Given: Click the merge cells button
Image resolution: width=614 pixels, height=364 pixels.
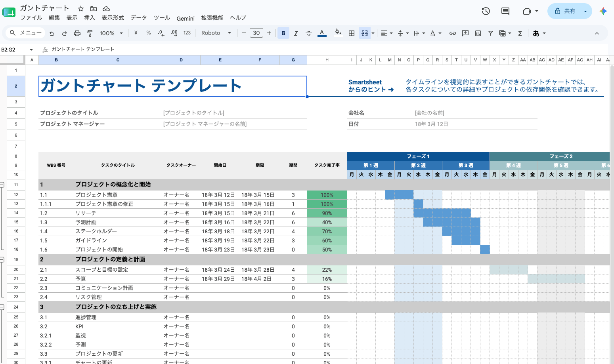Looking at the screenshot, I should point(365,33).
